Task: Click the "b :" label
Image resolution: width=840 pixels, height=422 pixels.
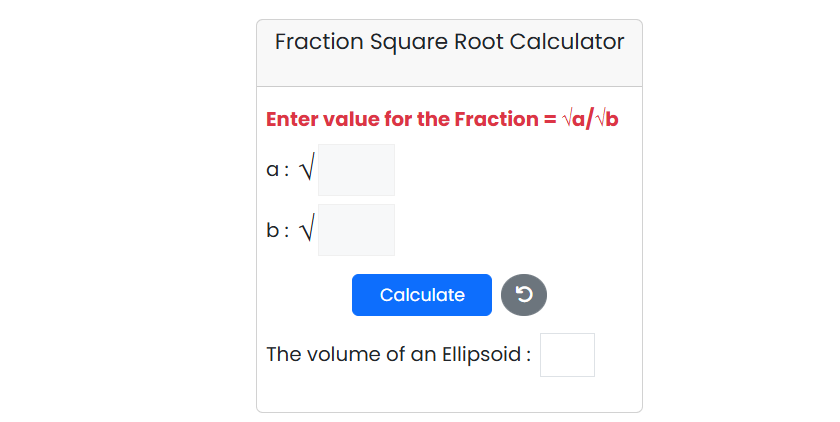Action: 277,231
